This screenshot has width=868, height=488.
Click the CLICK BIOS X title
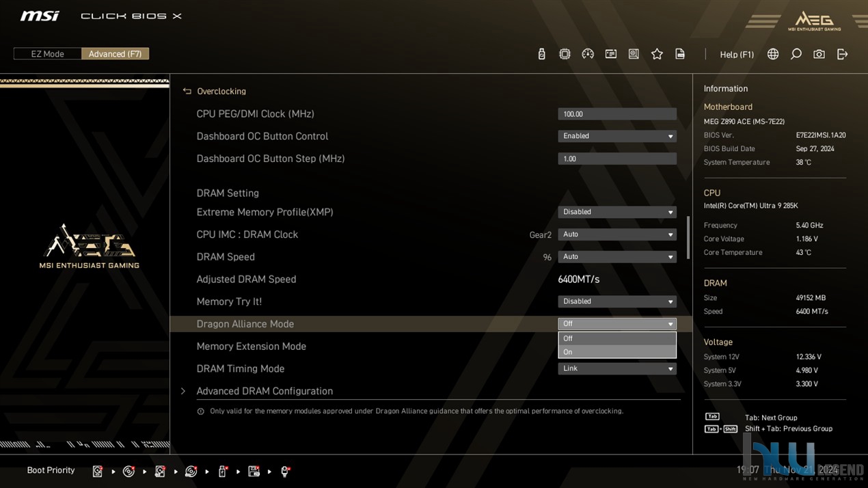point(131,16)
